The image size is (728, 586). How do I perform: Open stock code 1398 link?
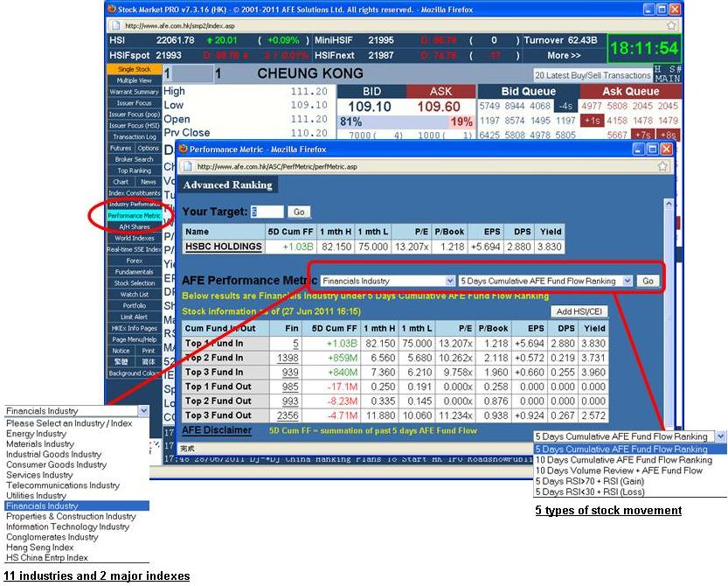[288, 358]
